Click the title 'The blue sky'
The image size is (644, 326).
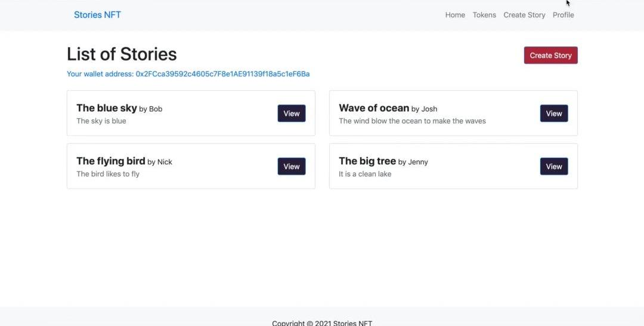point(107,108)
